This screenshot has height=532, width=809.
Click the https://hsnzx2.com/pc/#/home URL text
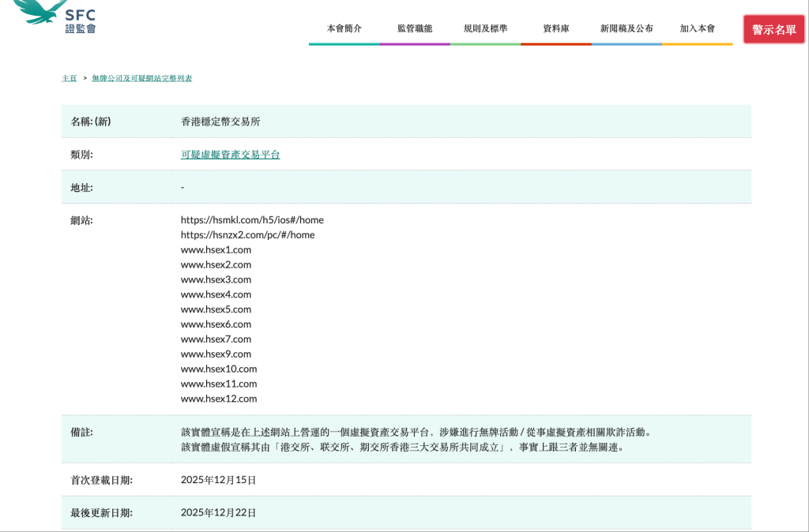click(247, 235)
